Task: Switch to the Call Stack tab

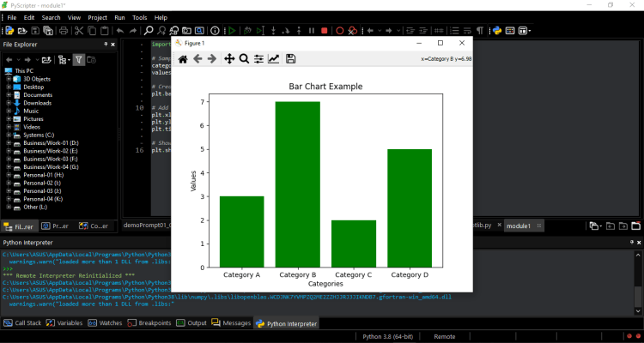Action: tap(23, 323)
